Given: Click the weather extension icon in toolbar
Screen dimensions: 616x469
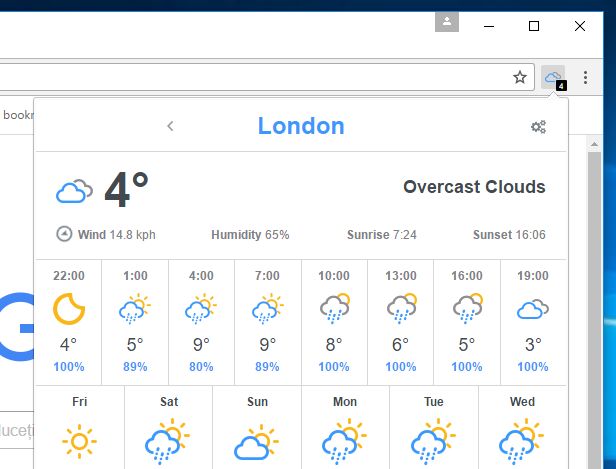Looking at the screenshot, I should click(x=553, y=77).
